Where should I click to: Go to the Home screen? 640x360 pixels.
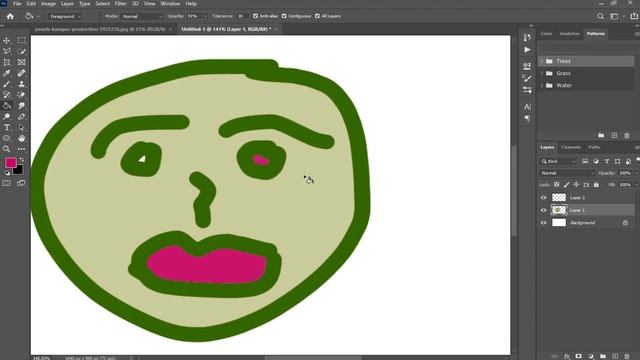click(10, 16)
